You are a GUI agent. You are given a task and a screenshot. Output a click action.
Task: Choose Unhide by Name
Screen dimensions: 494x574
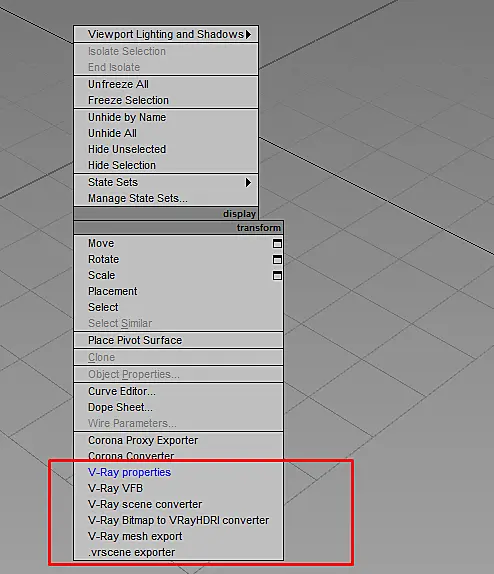166,118
